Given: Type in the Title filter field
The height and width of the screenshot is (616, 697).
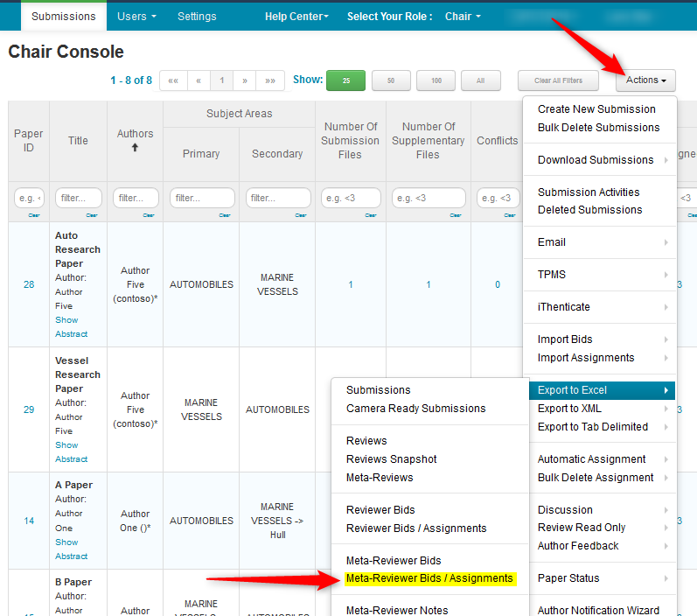Looking at the screenshot, I should click(x=78, y=199).
